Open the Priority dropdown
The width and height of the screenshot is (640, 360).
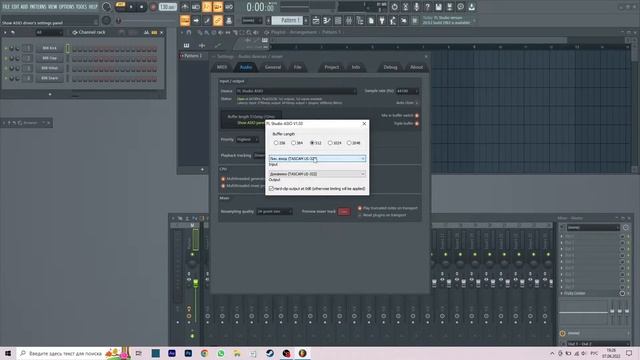coord(247,140)
